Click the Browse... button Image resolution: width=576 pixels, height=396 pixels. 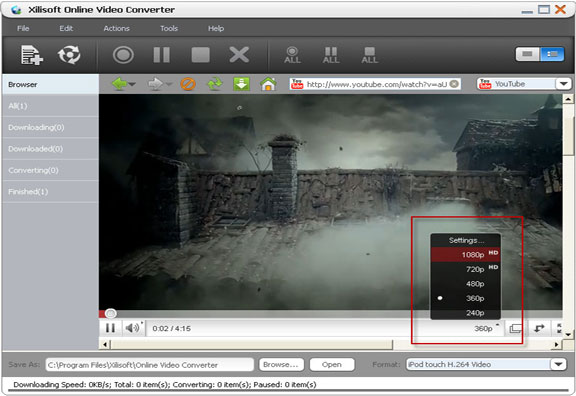281,364
